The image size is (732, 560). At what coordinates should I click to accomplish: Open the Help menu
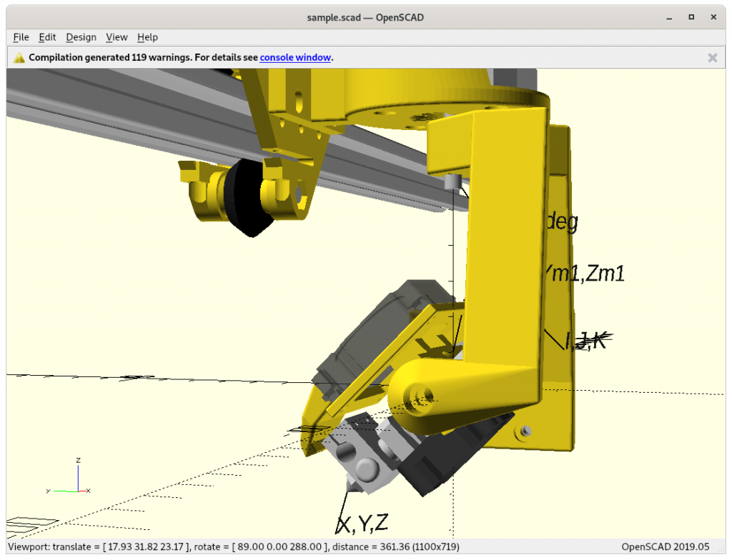tap(147, 37)
